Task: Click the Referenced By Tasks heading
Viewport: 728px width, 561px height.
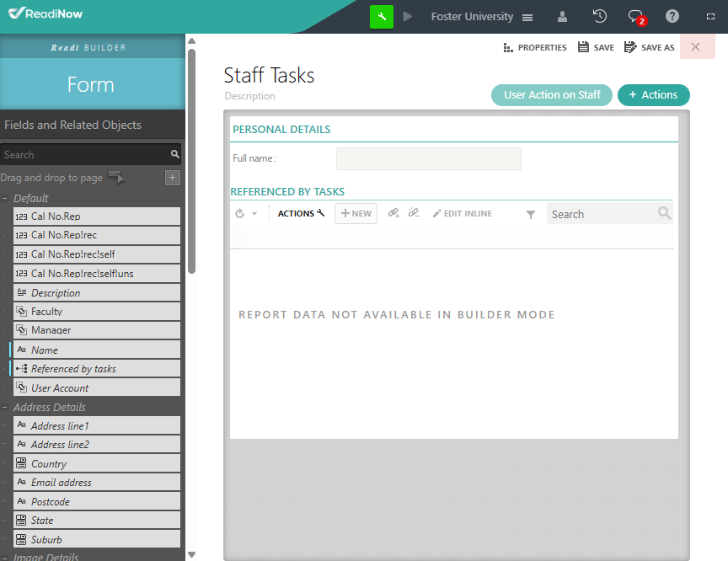Action: (287, 192)
